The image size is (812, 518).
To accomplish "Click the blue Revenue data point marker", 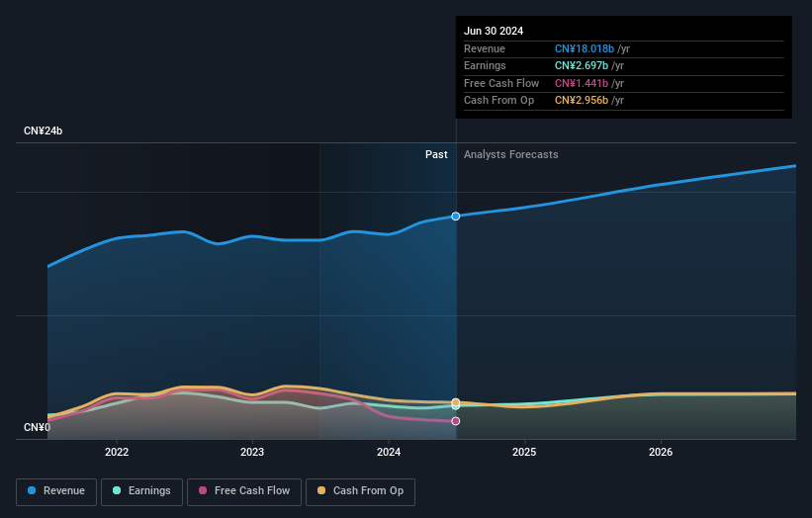I will click(x=456, y=216).
